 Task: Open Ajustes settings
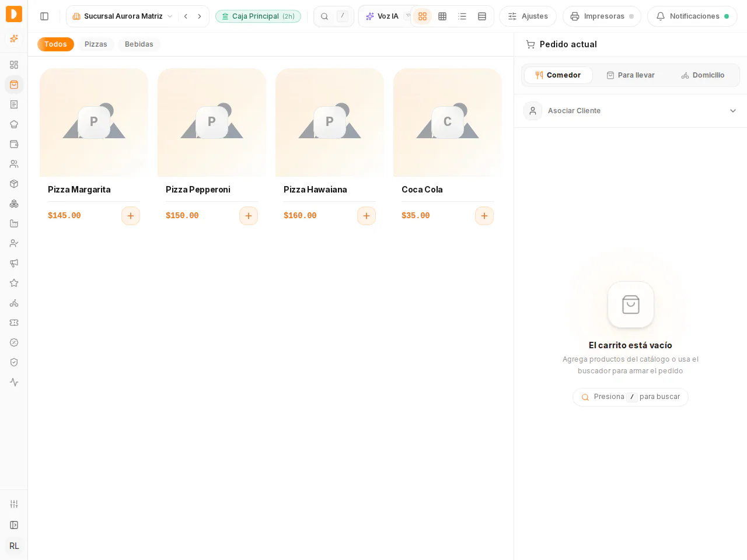528,16
